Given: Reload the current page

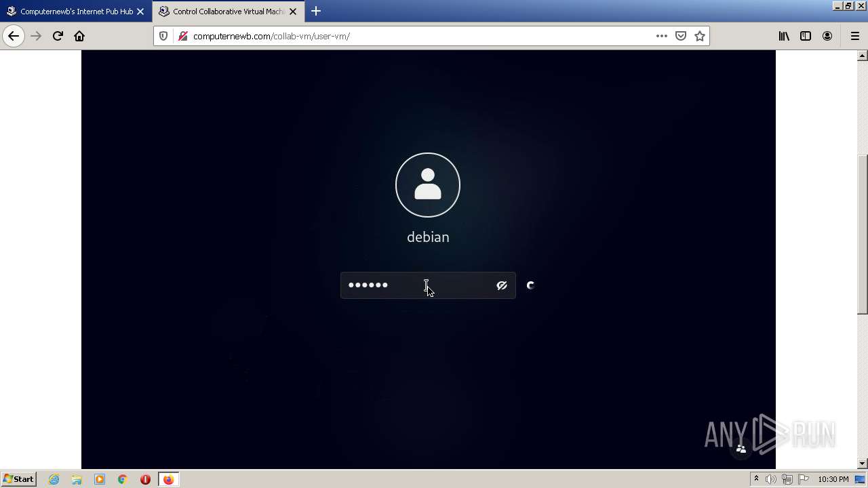Looking at the screenshot, I should [58, 36].
